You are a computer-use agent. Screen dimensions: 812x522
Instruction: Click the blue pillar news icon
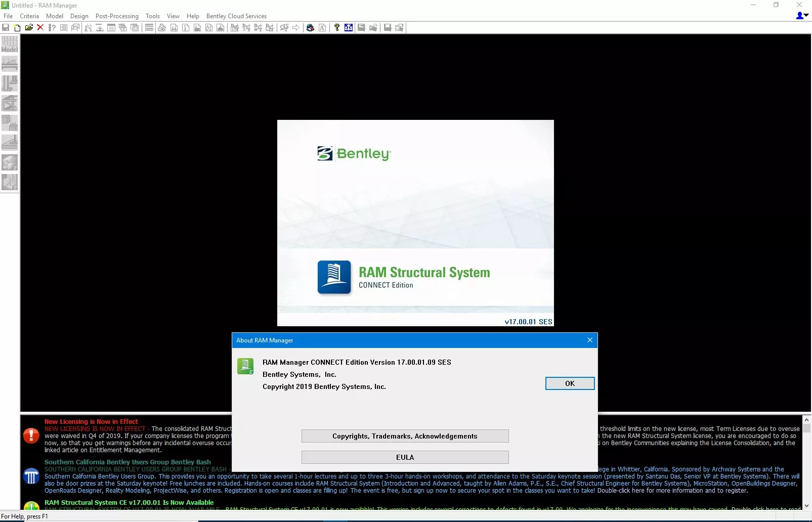31,476
